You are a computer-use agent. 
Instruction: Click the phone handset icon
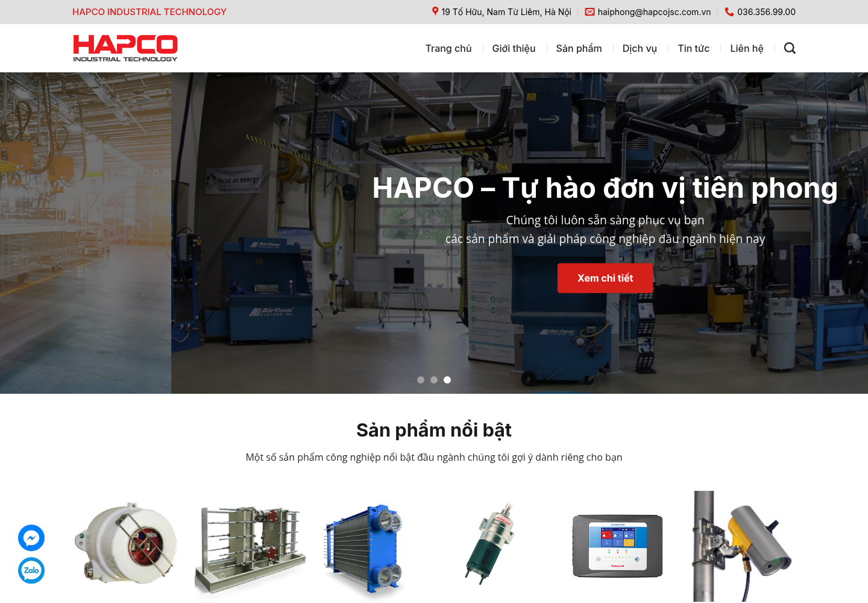[729, 11]
